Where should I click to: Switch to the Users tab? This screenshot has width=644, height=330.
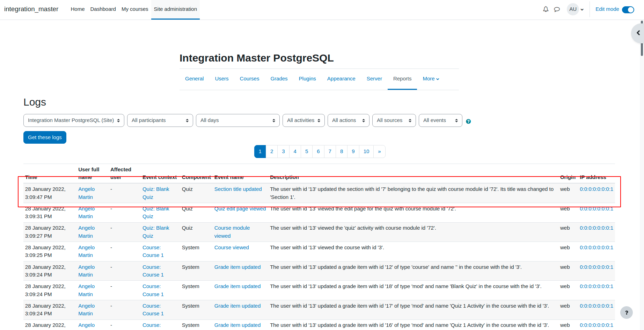[x=222, y=79]
